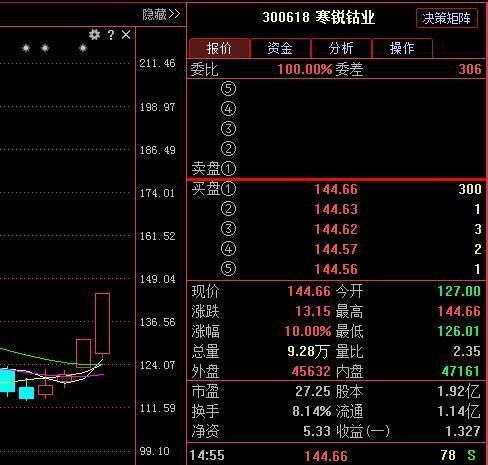Select the S sell flag in tick row
488x465 pixels.
click(x=471, y=455)
